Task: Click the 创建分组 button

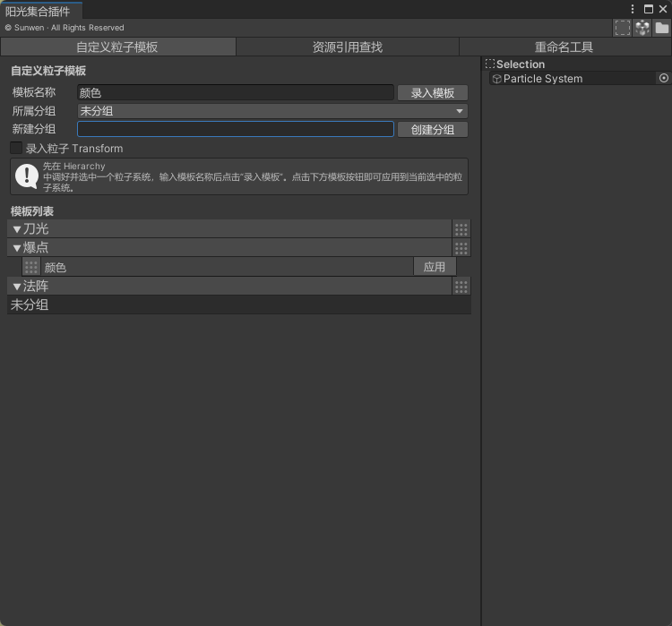Action: click(433, 129)
